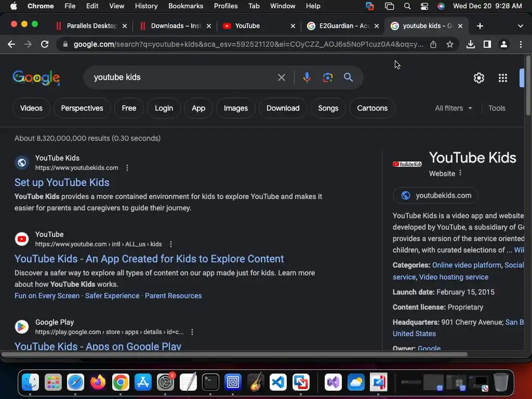Open Visual Studio Code from Dock
The width and height of the screenshot is (532, 399).
[x=278, y=382]
